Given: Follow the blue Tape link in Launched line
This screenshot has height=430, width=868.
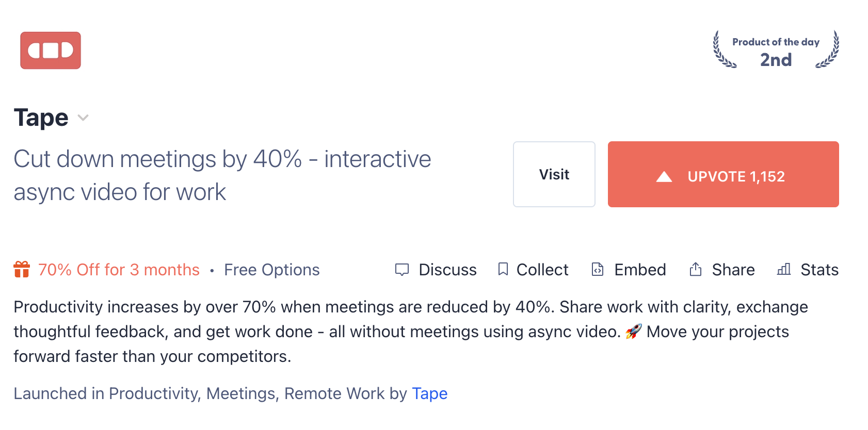Looking at the screenshot, I should coord(429,393).
